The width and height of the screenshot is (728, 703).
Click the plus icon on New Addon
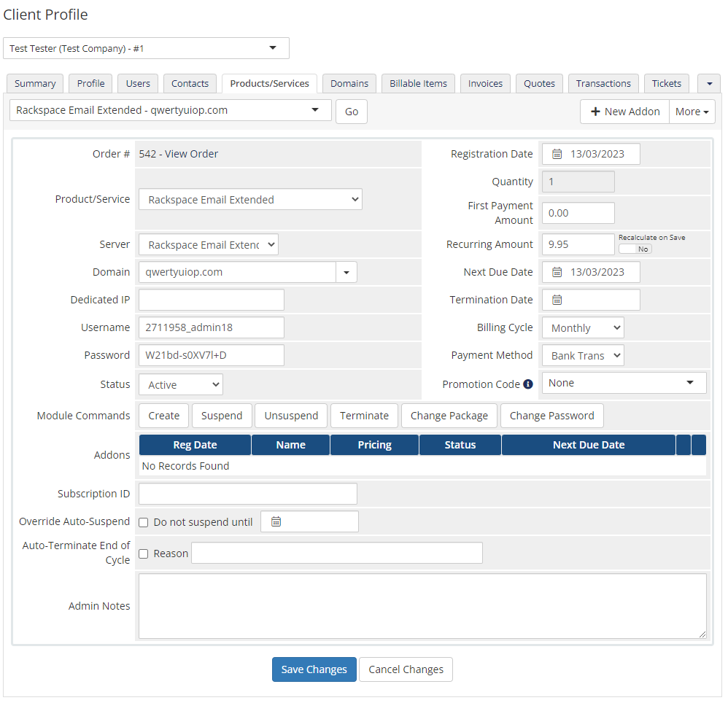595,112
